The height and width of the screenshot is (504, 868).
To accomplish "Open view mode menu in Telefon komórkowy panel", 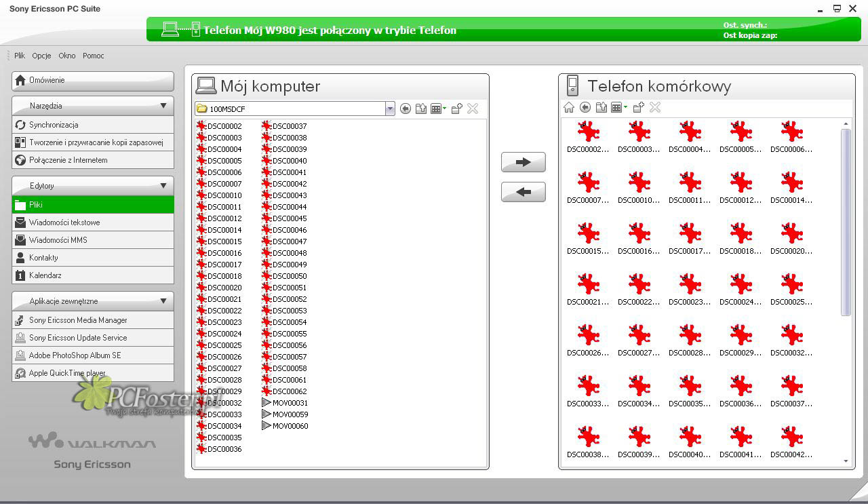I will click(619, 107).
